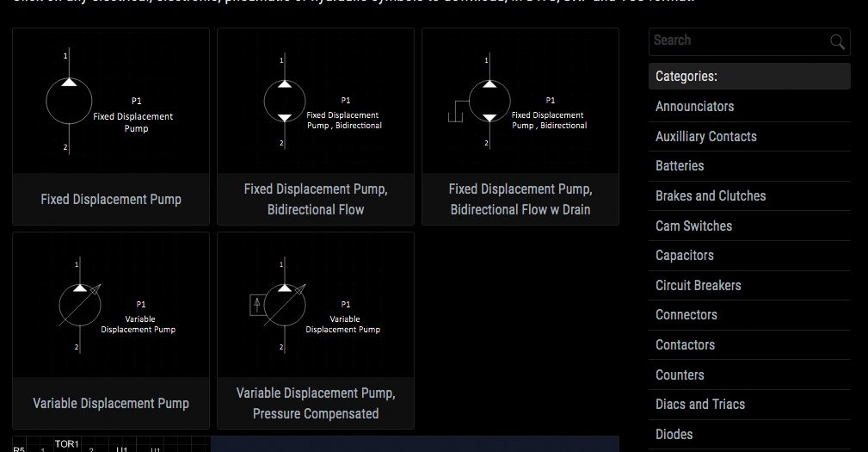Select the bidirectional pump with drain symbol
868x452 pixels.
(520, 102)
